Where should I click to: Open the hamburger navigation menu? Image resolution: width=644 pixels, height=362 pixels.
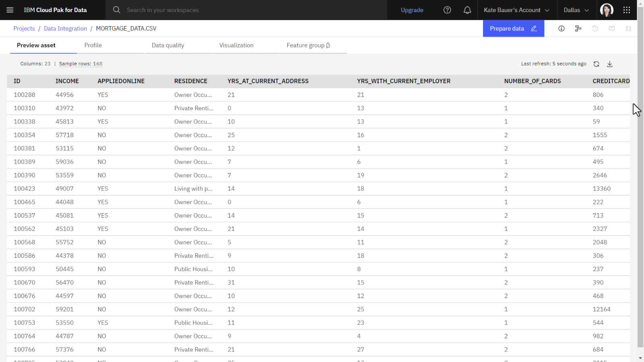10,10
